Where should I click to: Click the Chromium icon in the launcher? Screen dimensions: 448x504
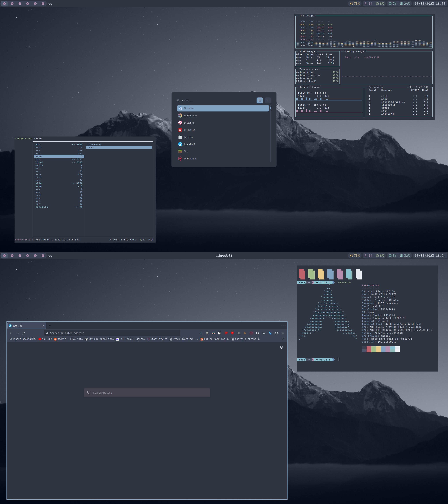(x=180, y=108)
